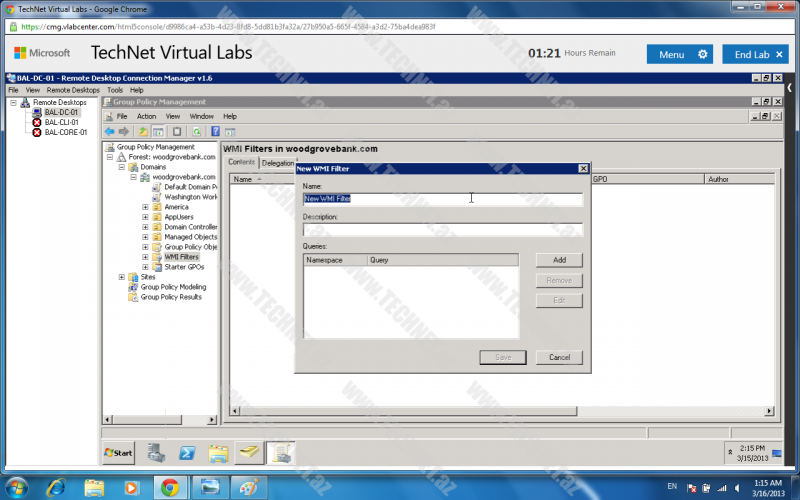Click Google Chrome icon in Windows taskbar
Image resolution: width=800 pixels, height=500 pixels.
click(171, 487)
